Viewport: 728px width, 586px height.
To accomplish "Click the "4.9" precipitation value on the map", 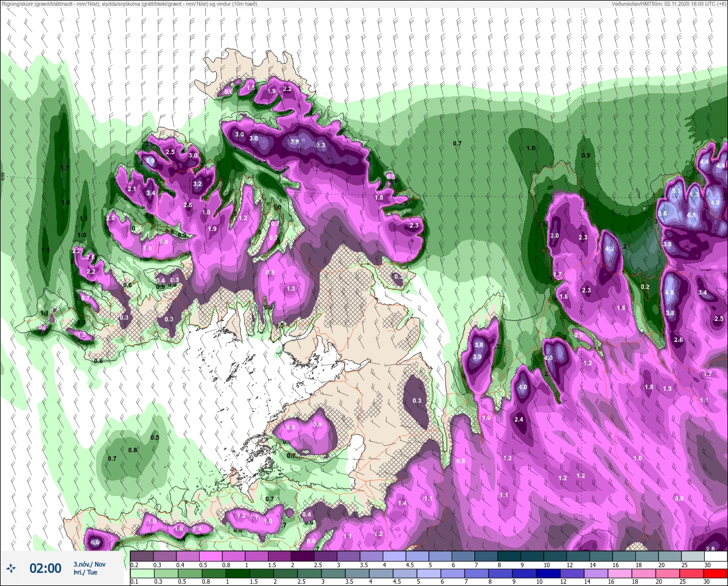I will tap(715, 203).
